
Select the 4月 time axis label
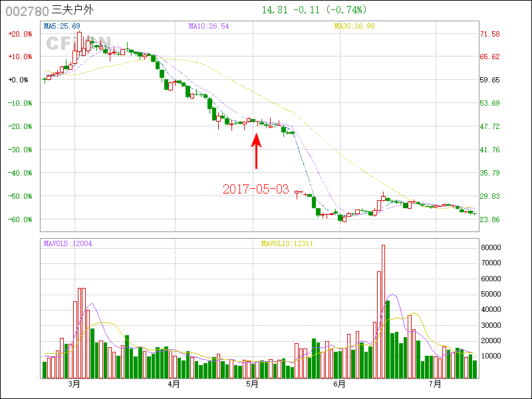coord(174,384)
